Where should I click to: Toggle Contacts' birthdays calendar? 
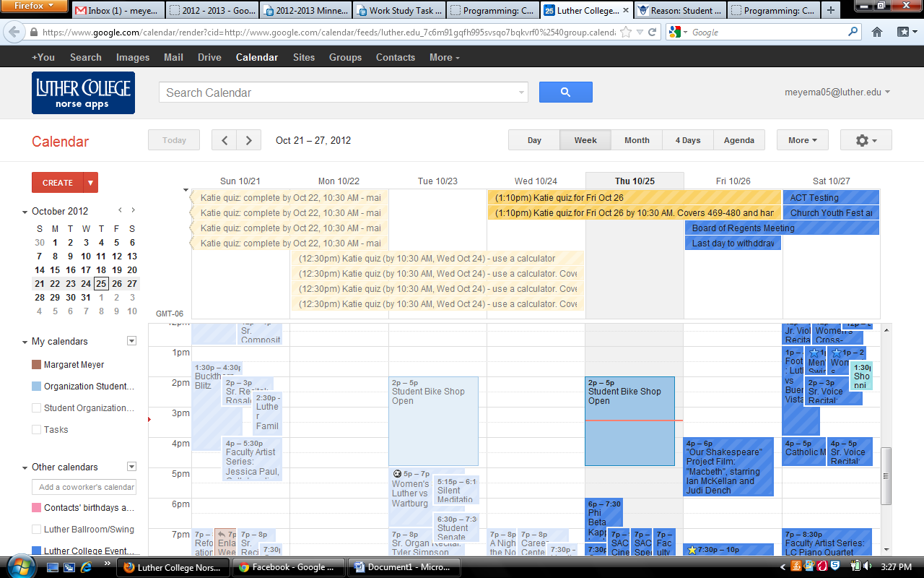point(37,508)
